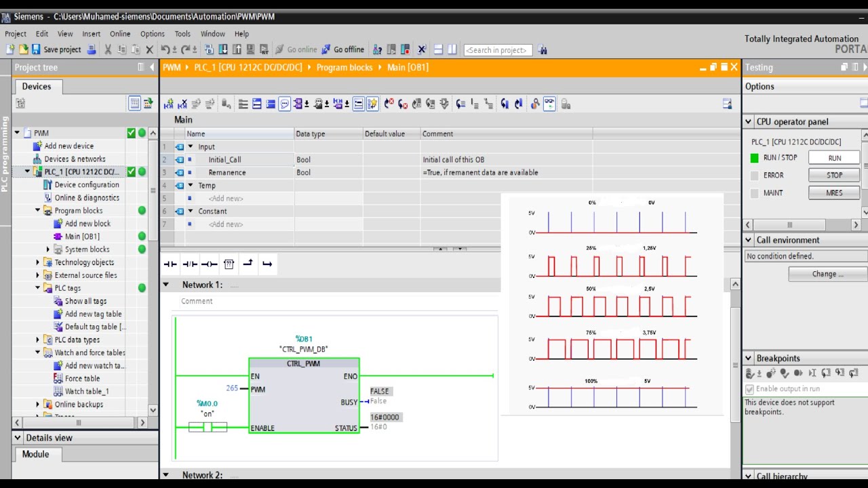The height and width of the screenshot is (488, 868).
Task: Click the RUN button on CPU panel
Action: pyautogui.click(x=835, y=158)
